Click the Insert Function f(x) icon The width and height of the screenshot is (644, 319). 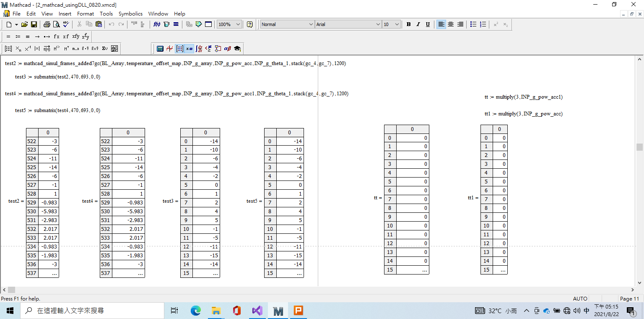pos(156,24)
